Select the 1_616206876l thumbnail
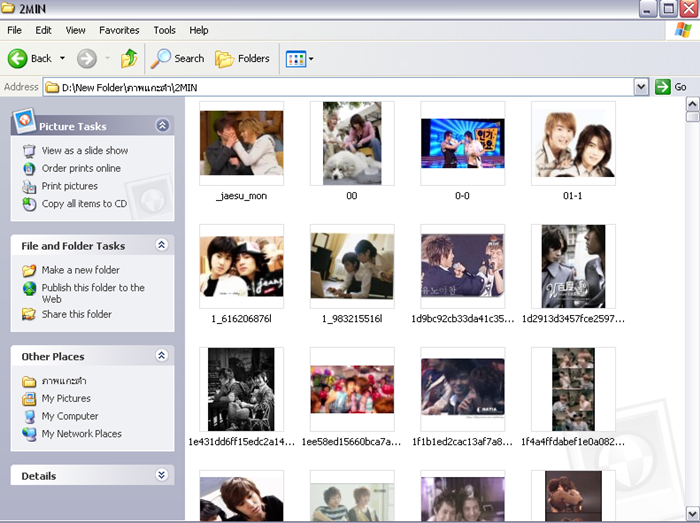 [x=242, y=266]
